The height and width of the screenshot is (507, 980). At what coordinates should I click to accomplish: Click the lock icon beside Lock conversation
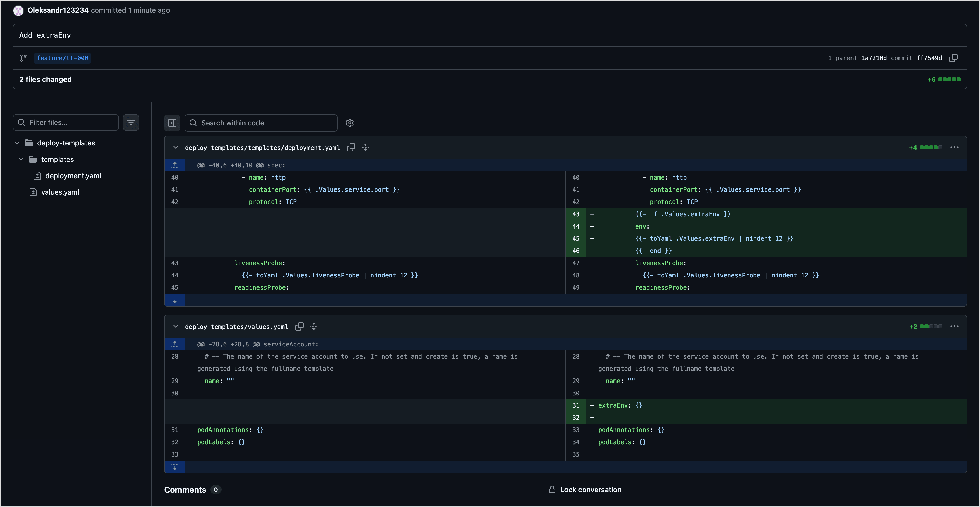click(x=552, y=490)
